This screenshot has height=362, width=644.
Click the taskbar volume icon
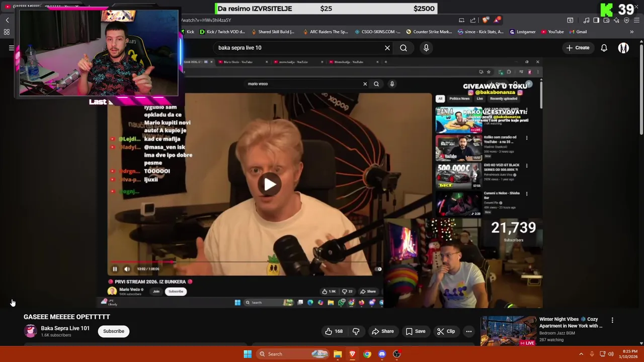(611, 354)
